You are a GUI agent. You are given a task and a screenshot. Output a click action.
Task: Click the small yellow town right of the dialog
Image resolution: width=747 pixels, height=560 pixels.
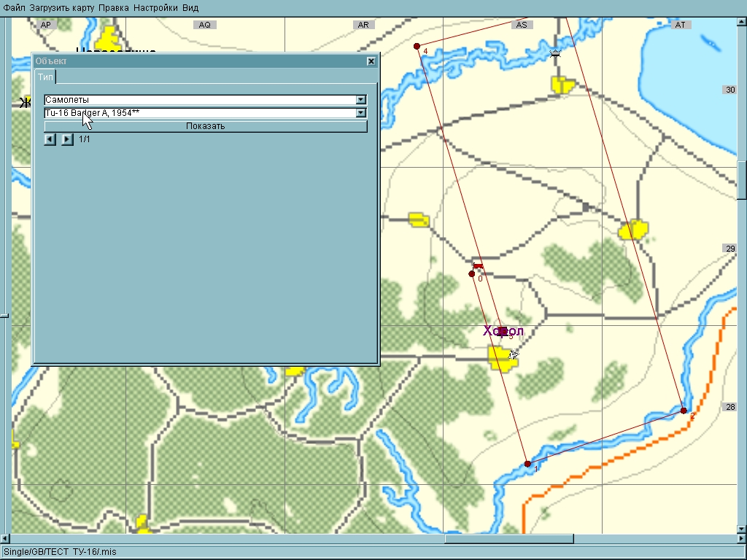coord(419,219)
